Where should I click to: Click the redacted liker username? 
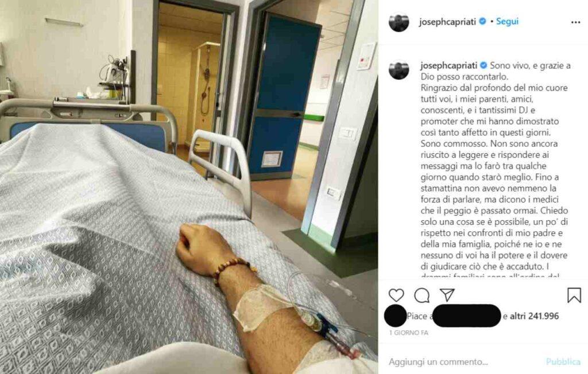point(466,315)
